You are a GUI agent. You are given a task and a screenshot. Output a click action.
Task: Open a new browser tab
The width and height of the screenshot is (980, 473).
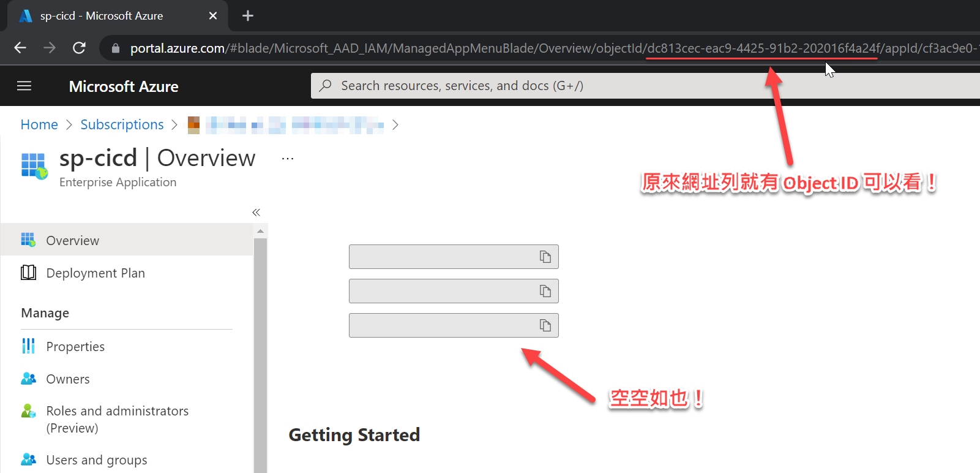(x=248, y=16)
